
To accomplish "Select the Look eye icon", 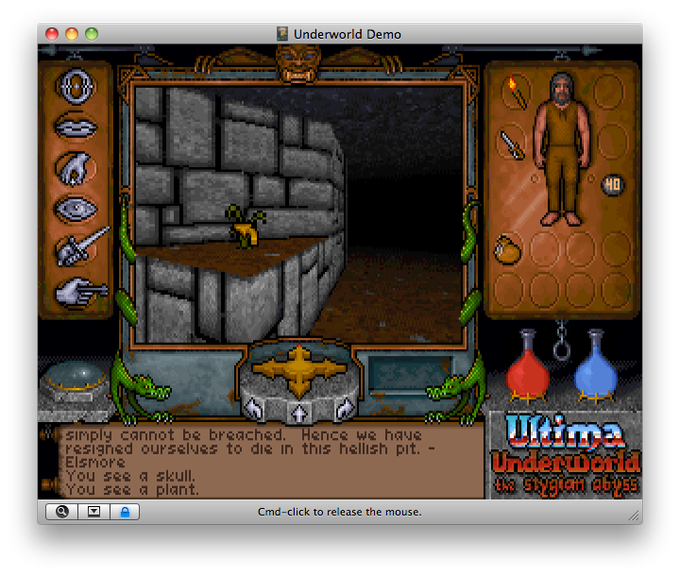I will pos(75,209).
